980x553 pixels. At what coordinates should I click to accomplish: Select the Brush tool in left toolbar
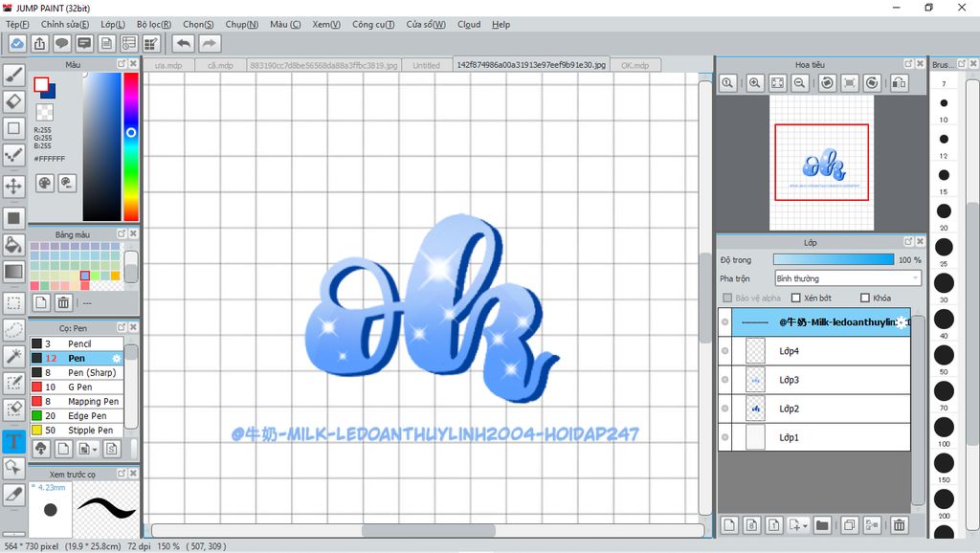[13, 75]
